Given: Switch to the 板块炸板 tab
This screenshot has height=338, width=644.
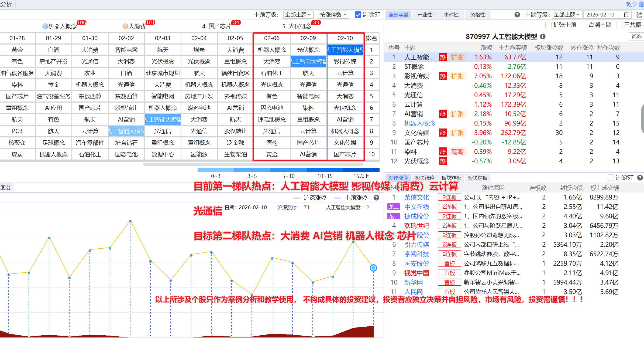Looking at the screenshot, I should pos(451,178).
